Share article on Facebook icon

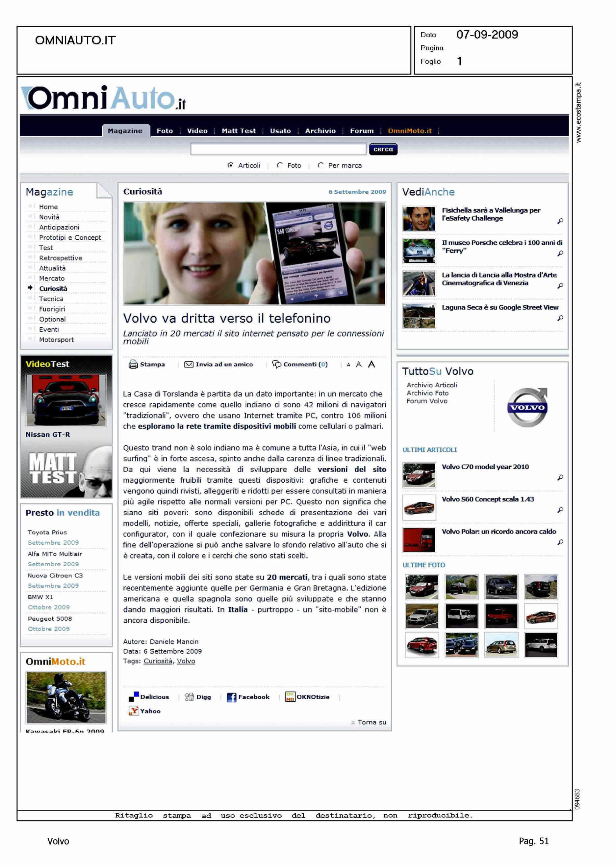point(231,697)
